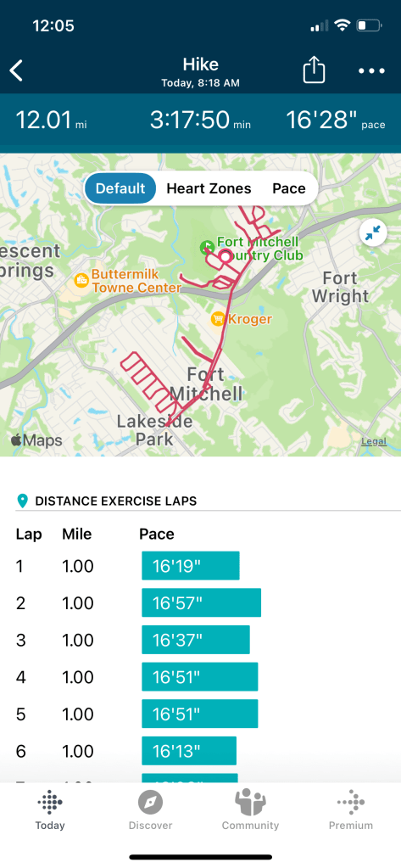Tap the share icon in header

tap(314, 71)
